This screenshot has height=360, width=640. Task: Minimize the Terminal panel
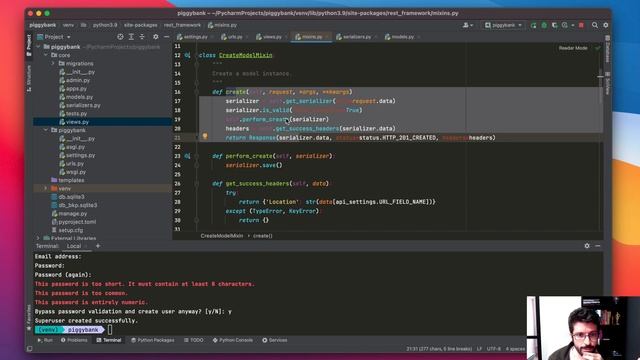pos(598,246)
